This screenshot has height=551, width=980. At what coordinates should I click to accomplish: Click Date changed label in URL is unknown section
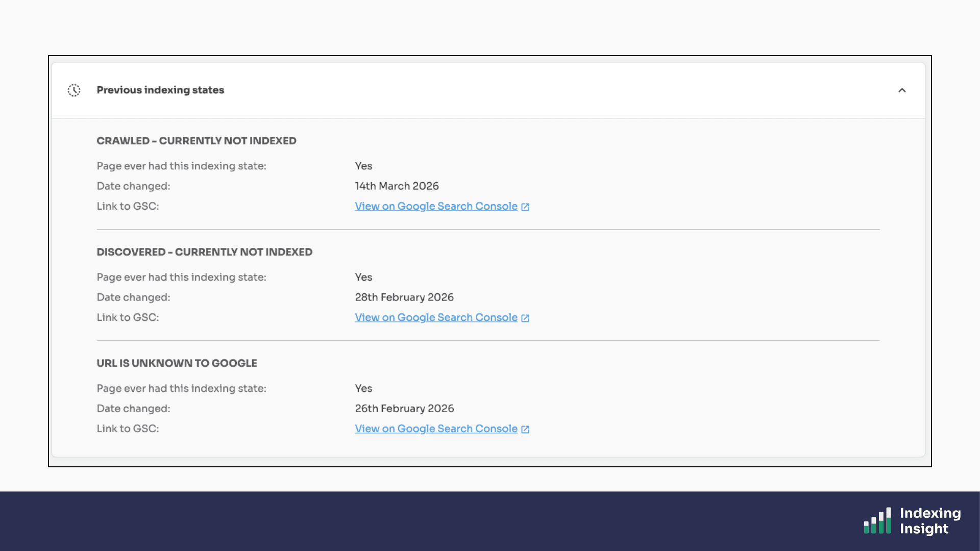click(x=133, y=409)
